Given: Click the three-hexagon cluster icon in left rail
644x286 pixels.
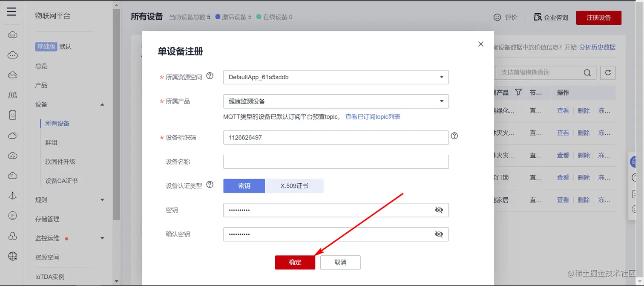Looking at the screenshot, I should [12, 236].
